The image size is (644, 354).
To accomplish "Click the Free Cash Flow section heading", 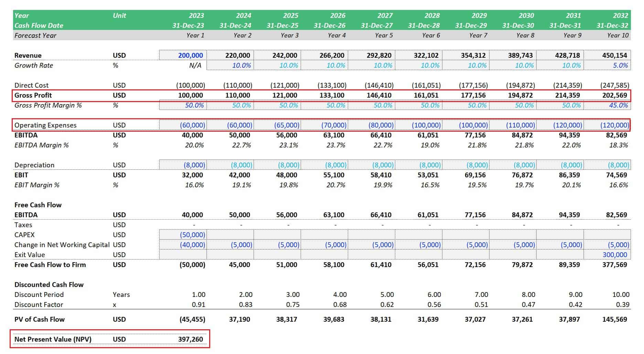I will (x=38, y=205).
